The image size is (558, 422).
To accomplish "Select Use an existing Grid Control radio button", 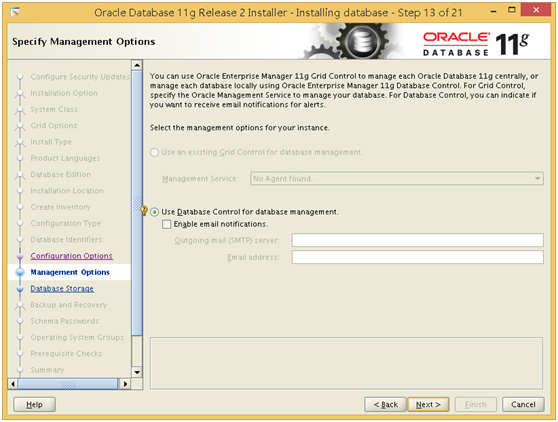I will tap(154, 152).
